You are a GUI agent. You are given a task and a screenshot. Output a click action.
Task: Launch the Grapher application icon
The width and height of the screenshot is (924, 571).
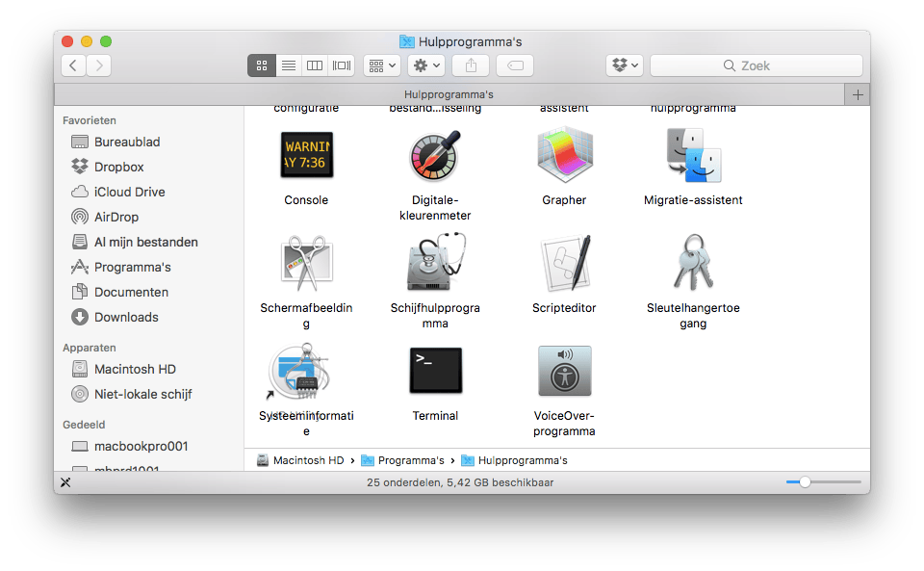pos(565,156)
